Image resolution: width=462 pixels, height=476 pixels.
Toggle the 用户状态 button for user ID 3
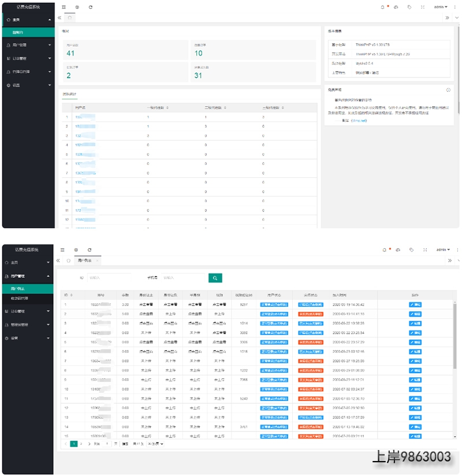(x=274, y=323)
